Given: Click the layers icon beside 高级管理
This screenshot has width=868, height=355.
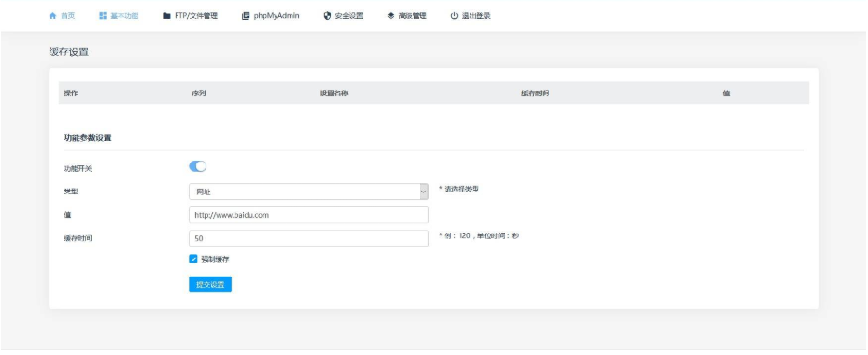Looking at the screenshot, I should tap(391, 16).
